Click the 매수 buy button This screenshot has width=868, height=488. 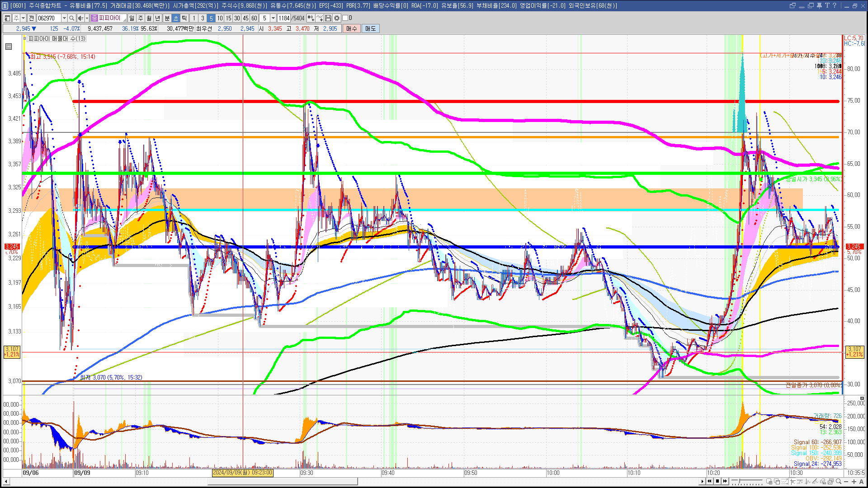tap(352, 28)
